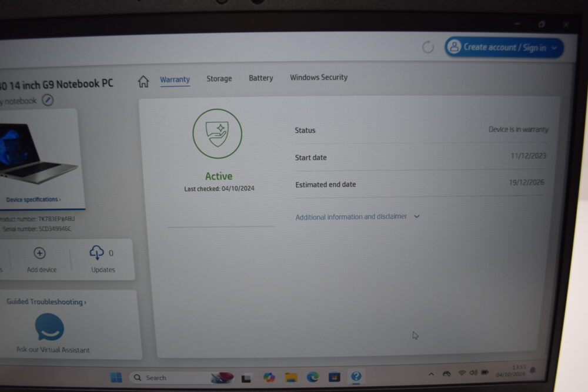Viewport: 588px width, 392px height.
Task: Close the HP Support Assistant window
Action: pos(566,24)
